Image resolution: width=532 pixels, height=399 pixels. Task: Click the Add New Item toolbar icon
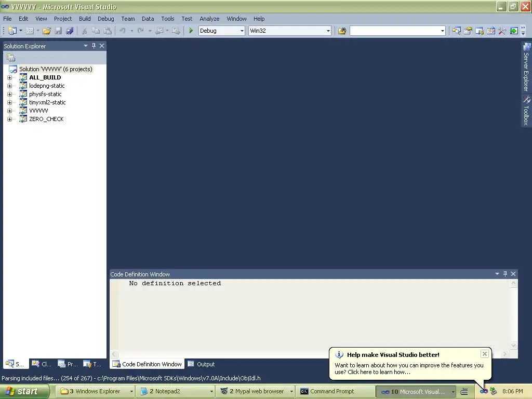[x=30, y=31]
